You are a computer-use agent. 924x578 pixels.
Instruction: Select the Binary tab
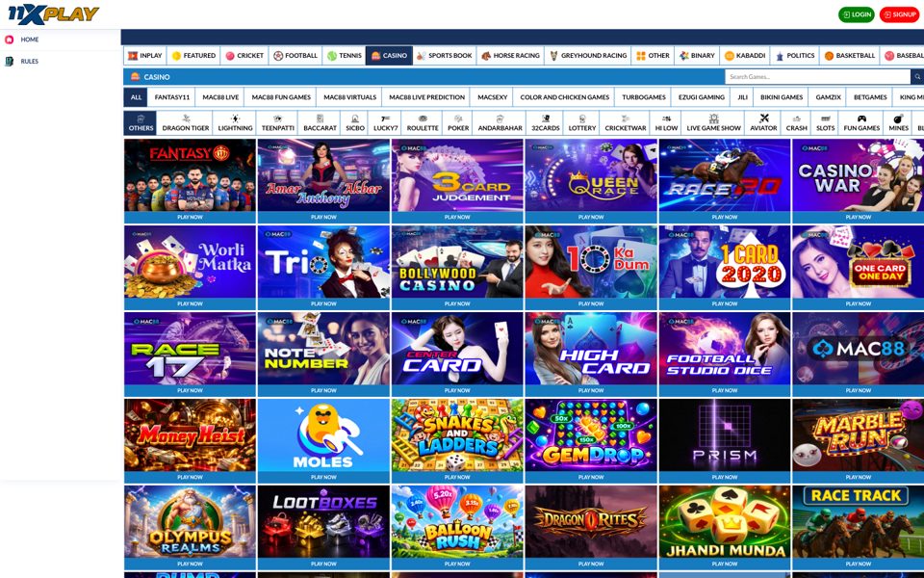(697, 56)
